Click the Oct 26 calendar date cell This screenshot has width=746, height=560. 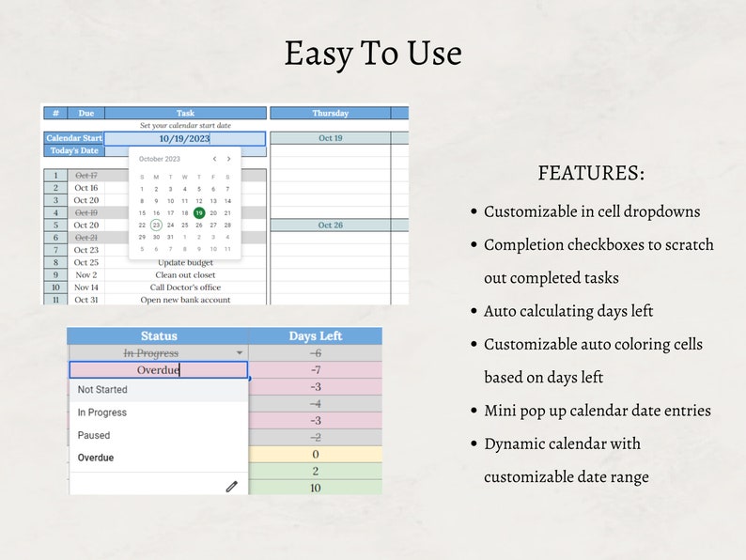[330, 226]
